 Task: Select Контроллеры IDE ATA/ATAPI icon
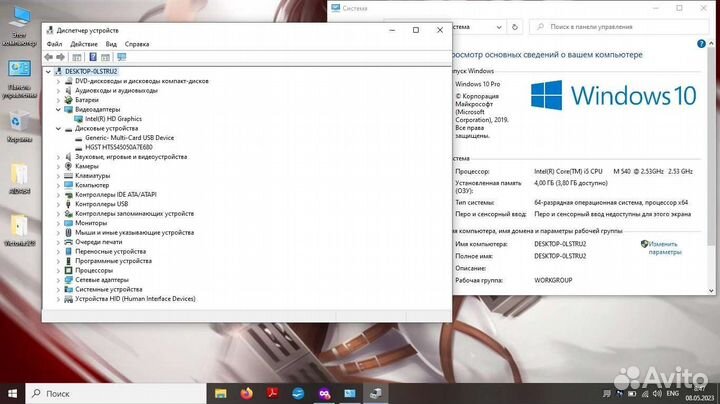click(x=68, y=195)
